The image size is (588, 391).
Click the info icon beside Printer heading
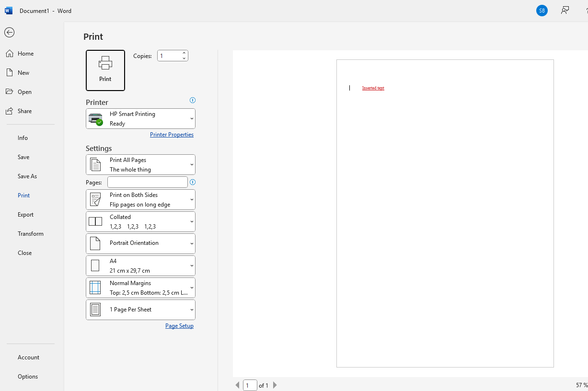pos(192,100)
